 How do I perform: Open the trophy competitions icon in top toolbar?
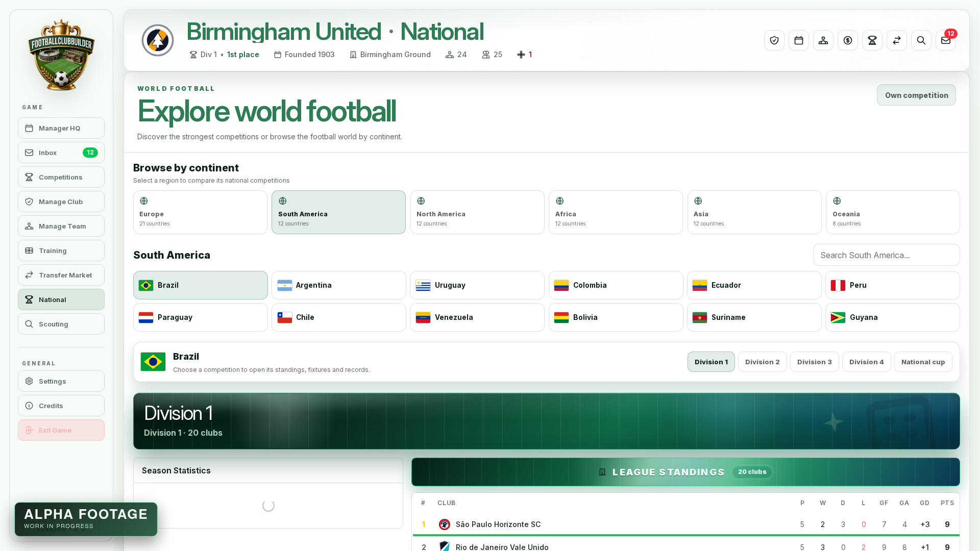coord(872,40)
